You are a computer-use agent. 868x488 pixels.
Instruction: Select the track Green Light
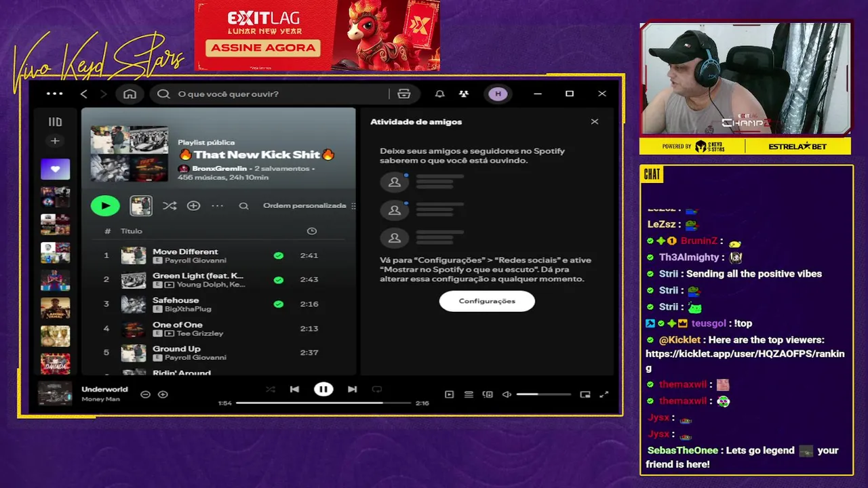click(x=218, y=279)
